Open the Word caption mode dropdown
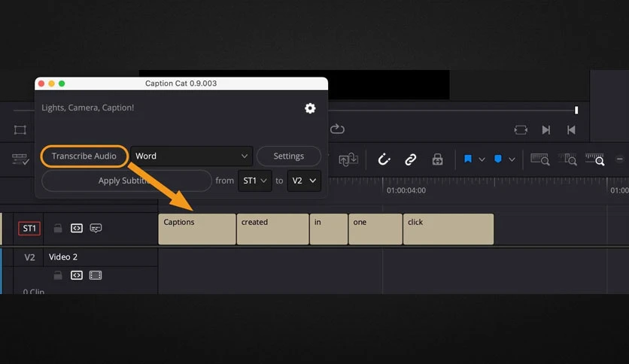629x364 pixels. tap(191, 156)
